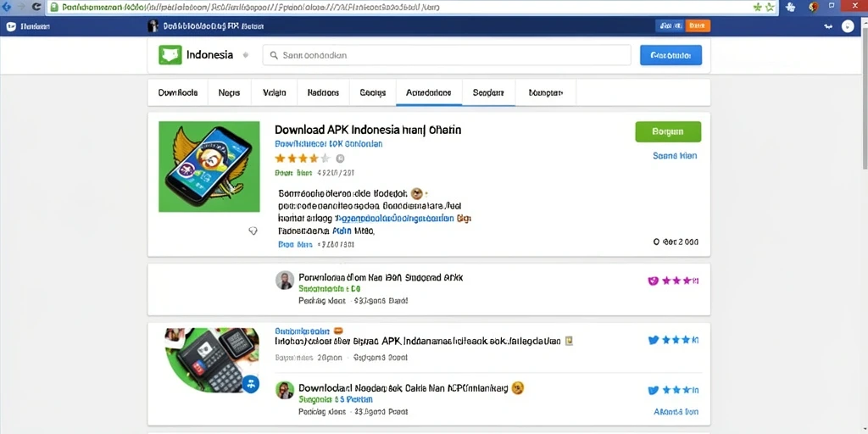The image size is (868, 434).
Task: Click the blue search button right of search field
Action: 671,55
